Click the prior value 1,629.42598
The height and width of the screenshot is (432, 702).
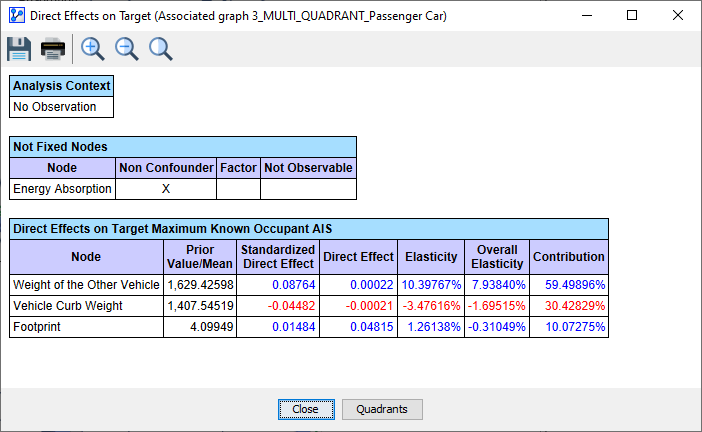(200, 285)
